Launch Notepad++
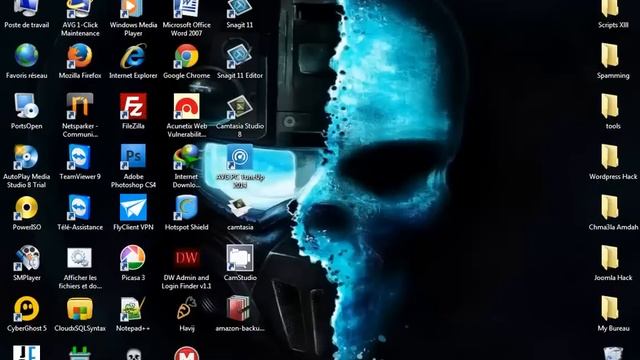Viewport: 640px width, 360px height. tap(133, 309)
